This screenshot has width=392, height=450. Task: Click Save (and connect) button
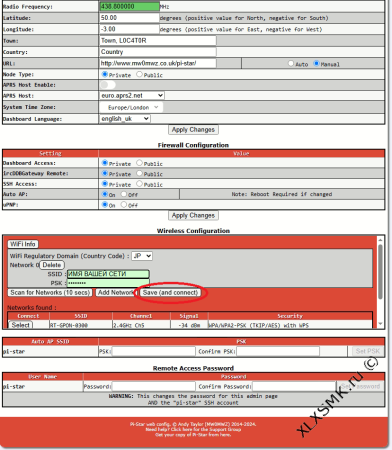[170, 293]
